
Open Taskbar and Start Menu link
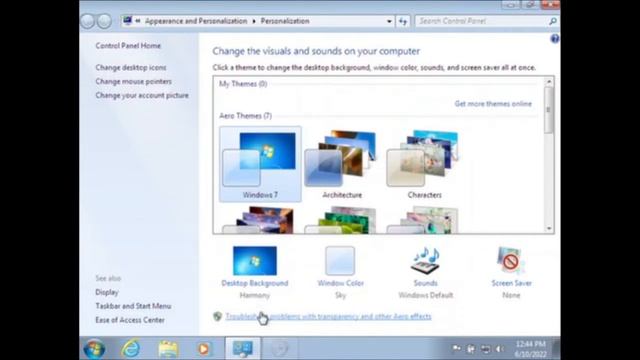[133, 306]
